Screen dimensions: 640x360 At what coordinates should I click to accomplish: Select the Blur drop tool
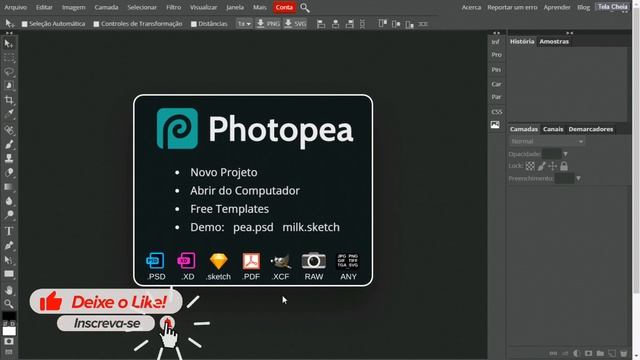tap(9, 201)
